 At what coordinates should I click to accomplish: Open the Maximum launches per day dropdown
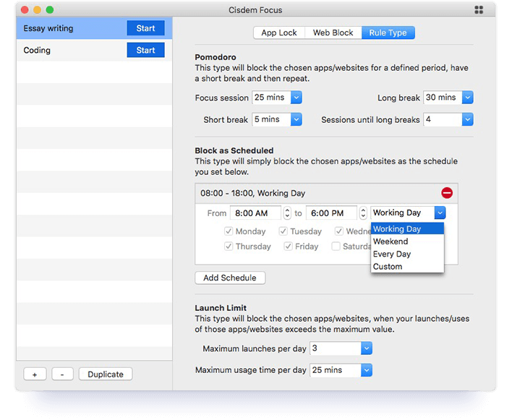(367, 348)
